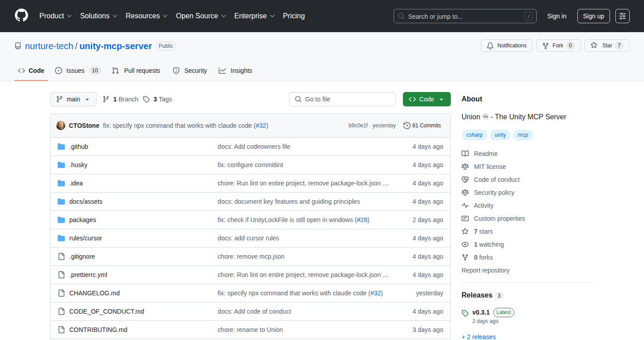Click the Search or jump to field

coord(465,16)
